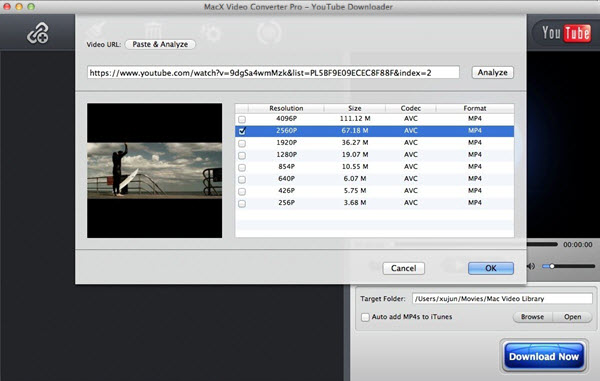This screenshot has width=600, height=381.
Task: Click the 1920P resolution text
Action: (287, 143)
